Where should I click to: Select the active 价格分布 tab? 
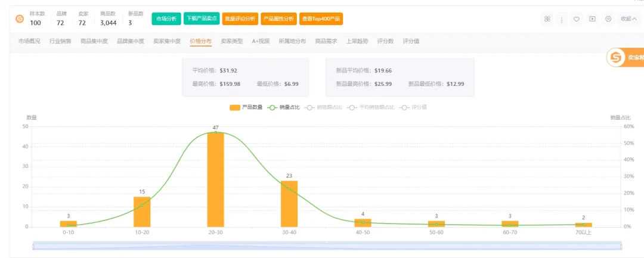point(201,41)
